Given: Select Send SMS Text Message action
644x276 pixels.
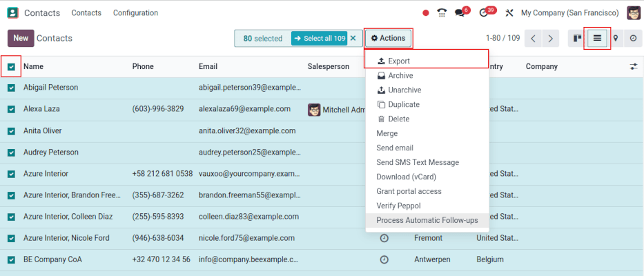Looking at the screenshot, I should click(x=417, y=162).
